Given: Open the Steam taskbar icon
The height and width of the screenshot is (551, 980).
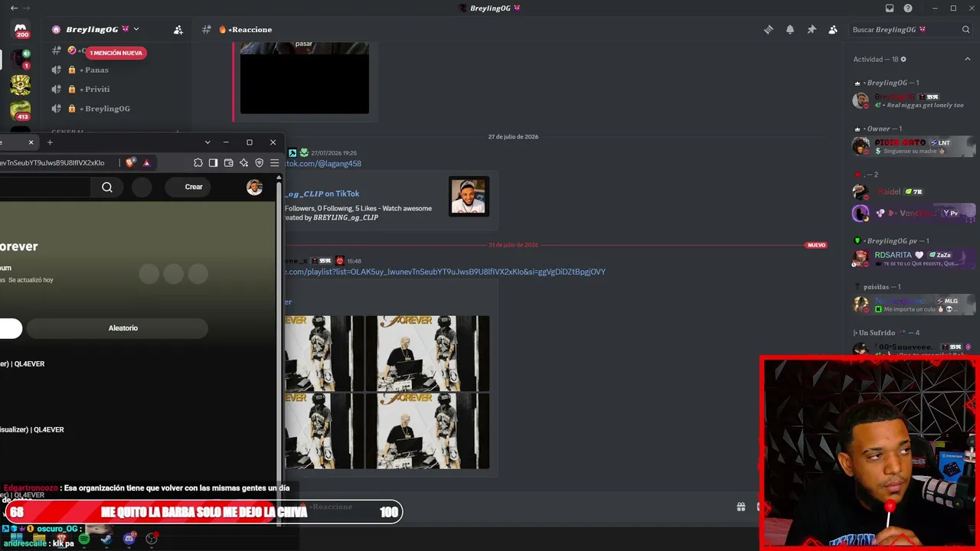Looking at the screenshot, I should [106, 539].
